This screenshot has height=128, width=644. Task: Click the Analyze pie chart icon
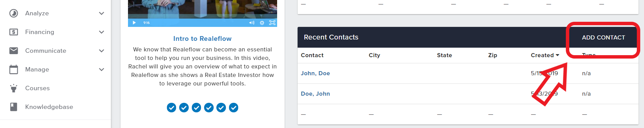coord(14,13)
